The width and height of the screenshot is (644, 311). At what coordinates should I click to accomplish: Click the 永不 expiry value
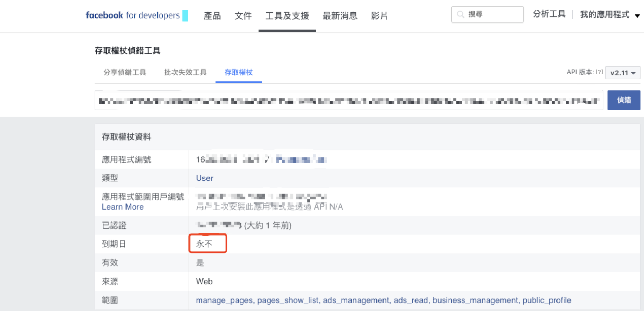[204, 244]
